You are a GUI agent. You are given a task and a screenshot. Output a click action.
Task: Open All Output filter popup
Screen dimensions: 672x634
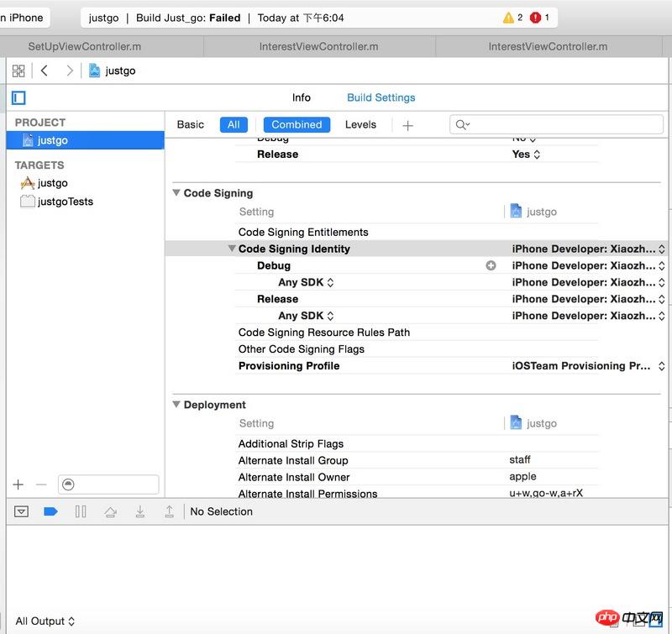[x=45, y=621]
